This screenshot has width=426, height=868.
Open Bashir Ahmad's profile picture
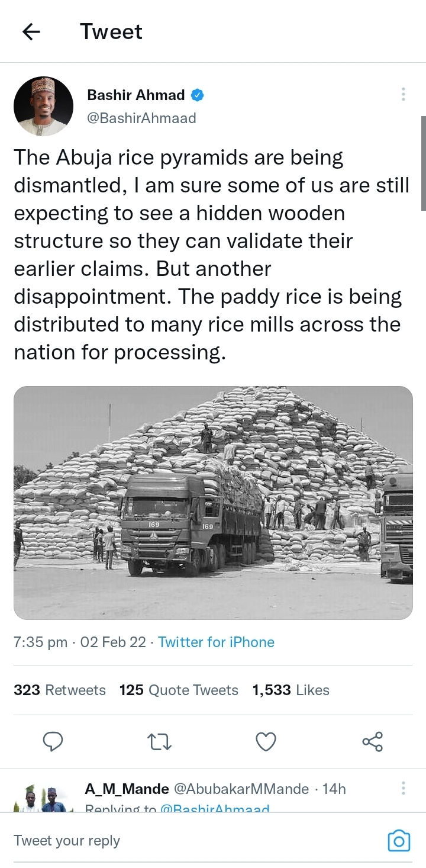point(43,107)
